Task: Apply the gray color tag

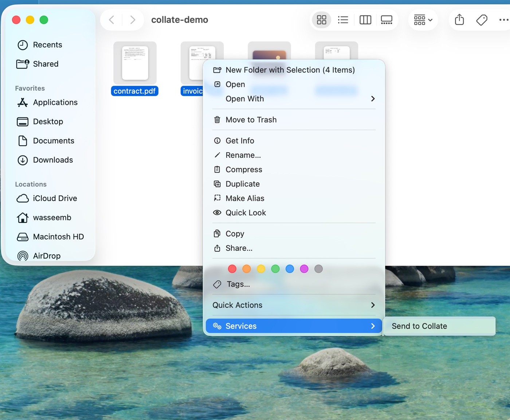Action: pyautogui.click(x=318, y=269)
